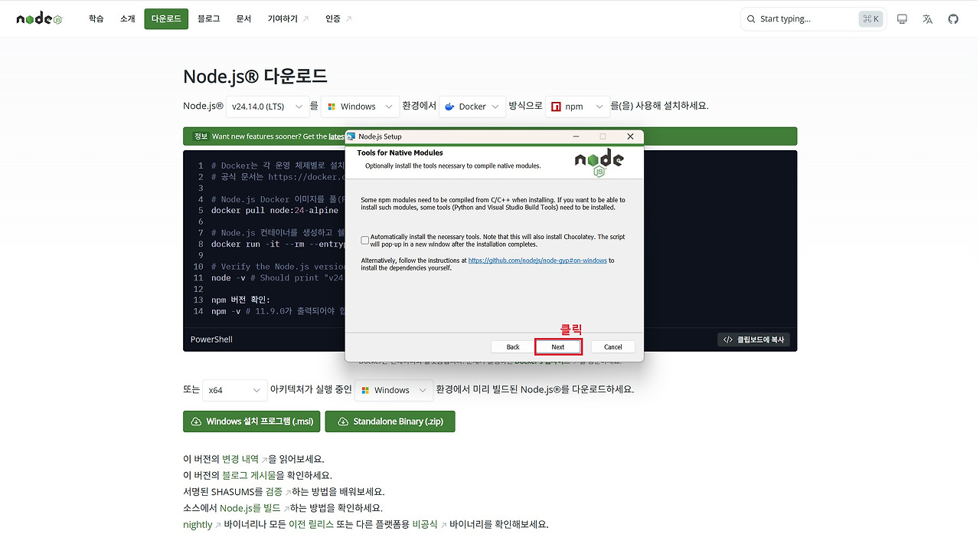Click the Windows 설치 프로그램 (.msi) button
Screen dimensions: 980x541
253,421
